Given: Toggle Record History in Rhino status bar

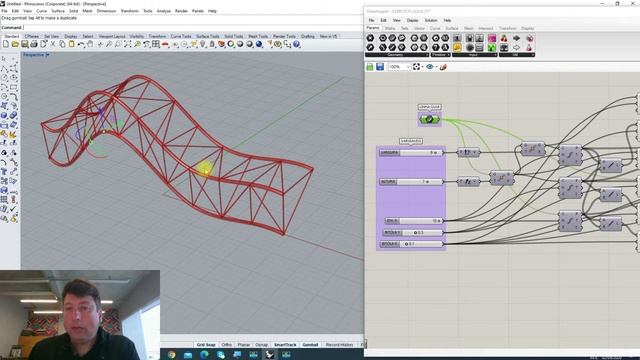Looking at the screenshot, I should click(x=339, y=345).
